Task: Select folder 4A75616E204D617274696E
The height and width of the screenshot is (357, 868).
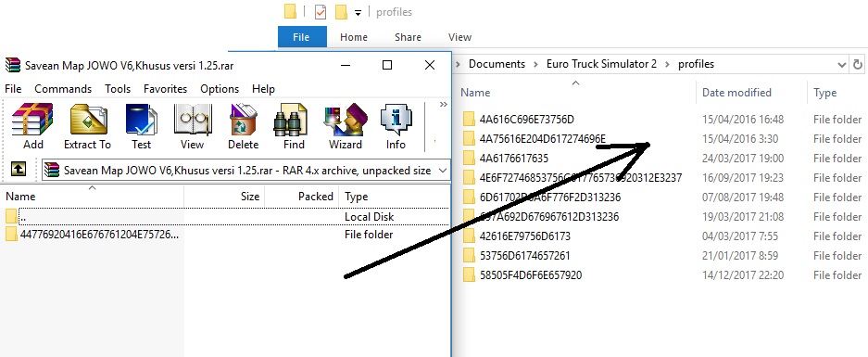Action: coord(543,138)
